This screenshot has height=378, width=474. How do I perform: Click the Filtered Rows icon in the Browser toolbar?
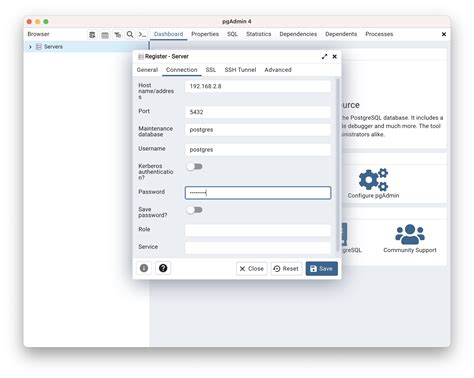(x=118, y=35)
